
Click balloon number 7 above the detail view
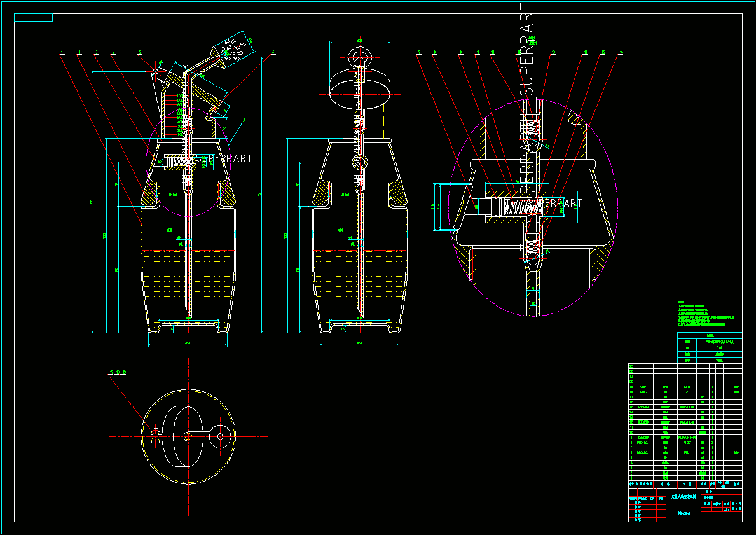420,52
